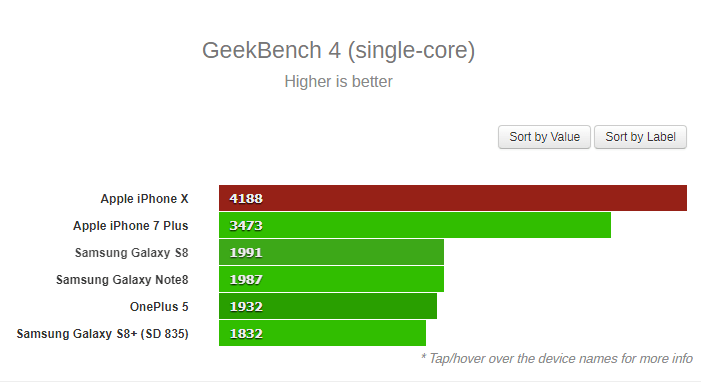Click the 3473 score value
Viewport: 701px width, 383px height.
click(246, 226)
